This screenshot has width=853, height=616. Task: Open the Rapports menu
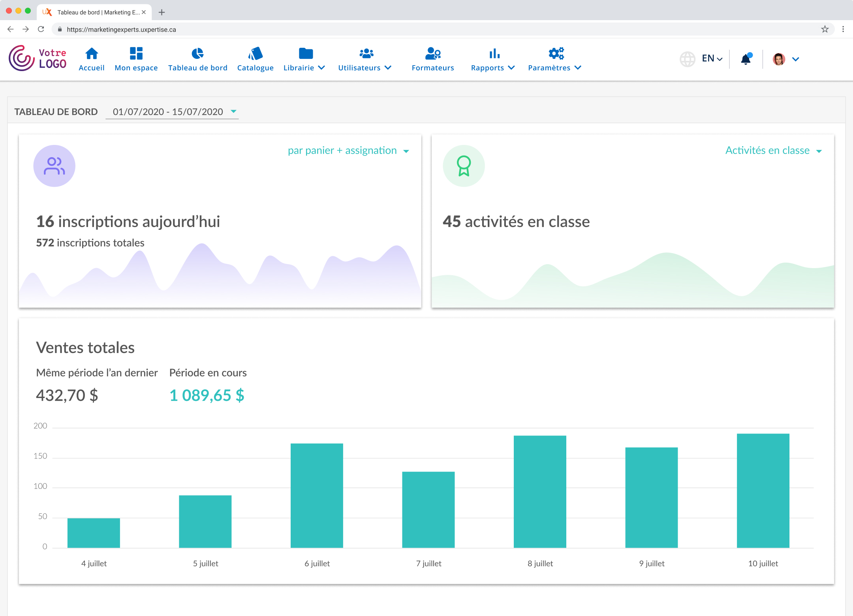point(493,68)
